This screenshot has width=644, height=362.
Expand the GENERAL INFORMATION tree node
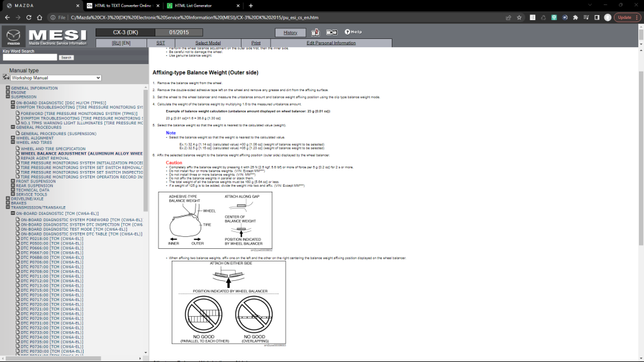click(x=8, y=88)
